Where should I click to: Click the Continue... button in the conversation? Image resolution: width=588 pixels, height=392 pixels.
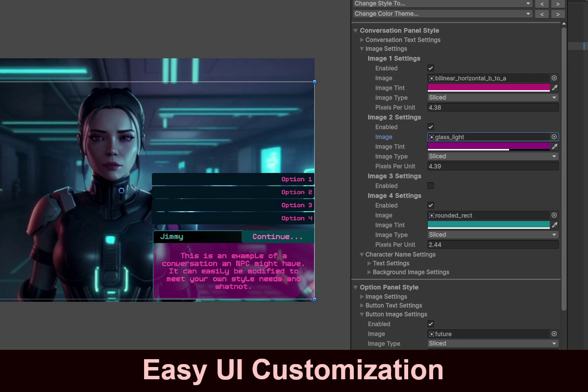(x=278, y=237)
